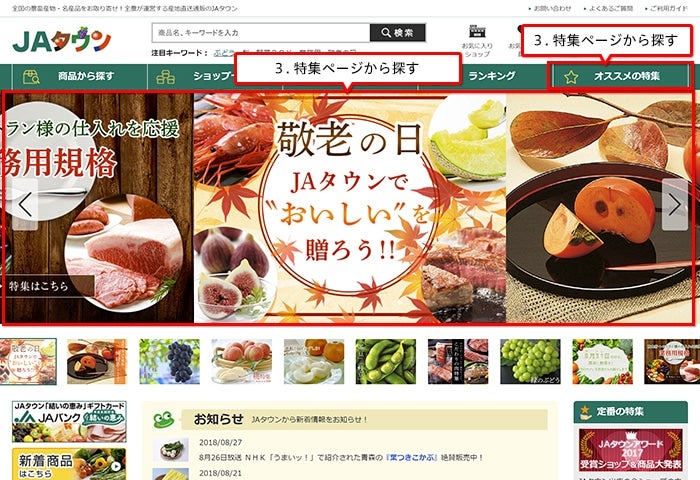Select the peaches thumbnail

[242, 361]
